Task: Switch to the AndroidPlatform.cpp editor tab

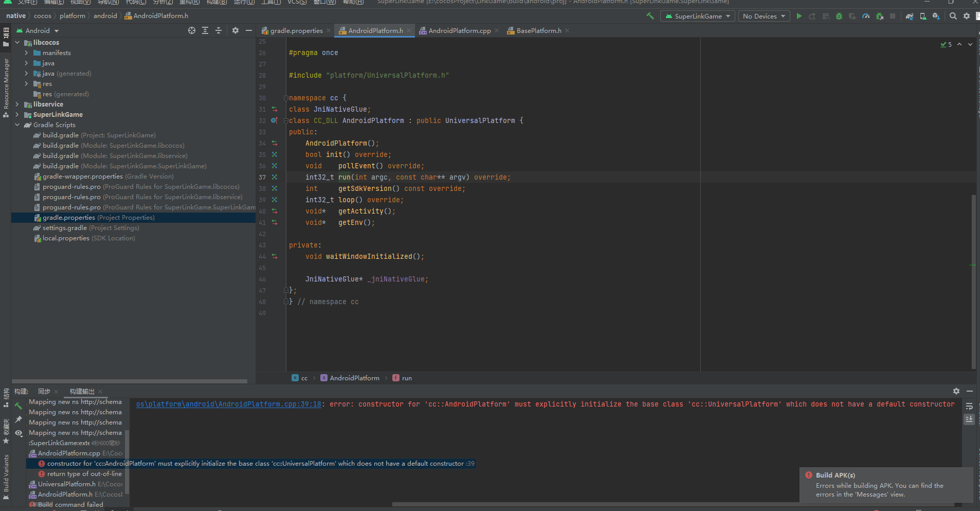Action: [x=459, y=30]
